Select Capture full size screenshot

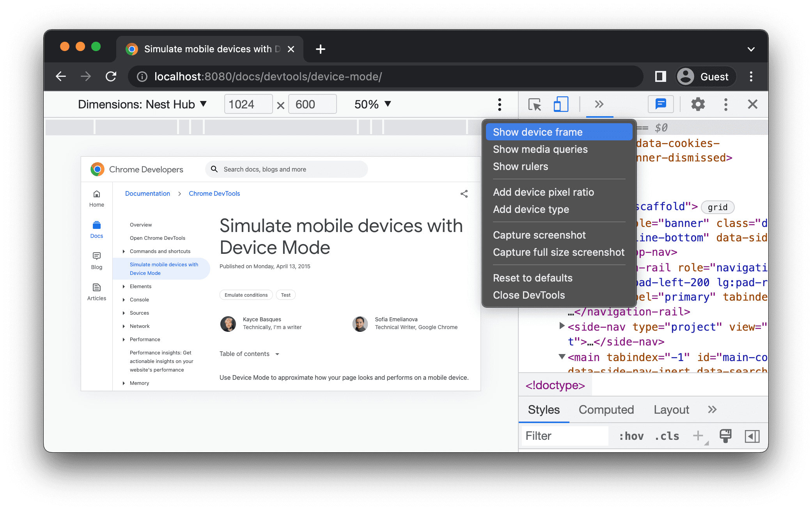559,252
